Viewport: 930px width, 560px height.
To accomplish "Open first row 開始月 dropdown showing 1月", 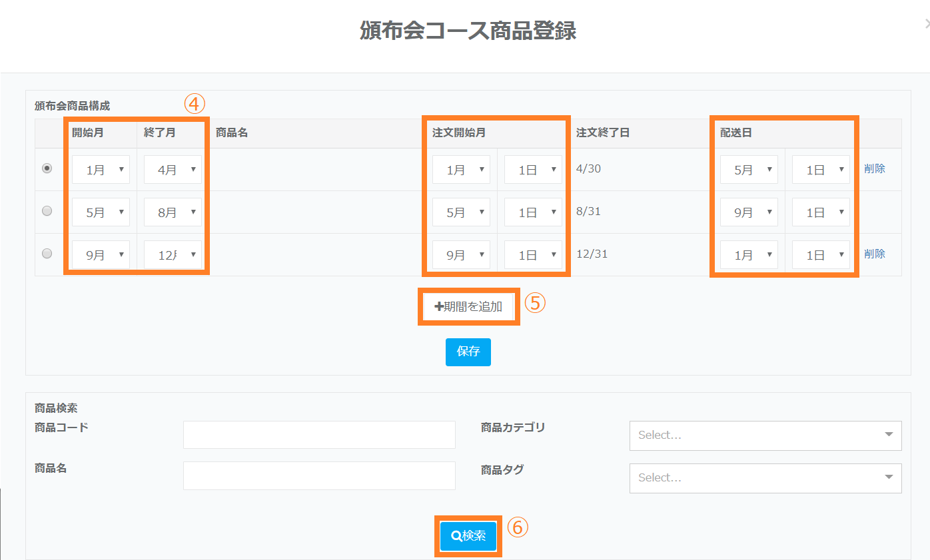I will [x=101, y=170].
